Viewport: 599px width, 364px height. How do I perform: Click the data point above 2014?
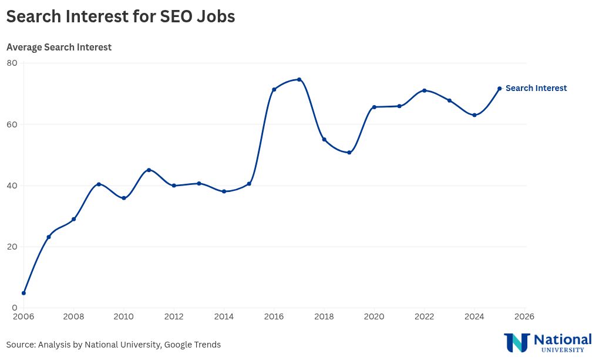point(224,191)
